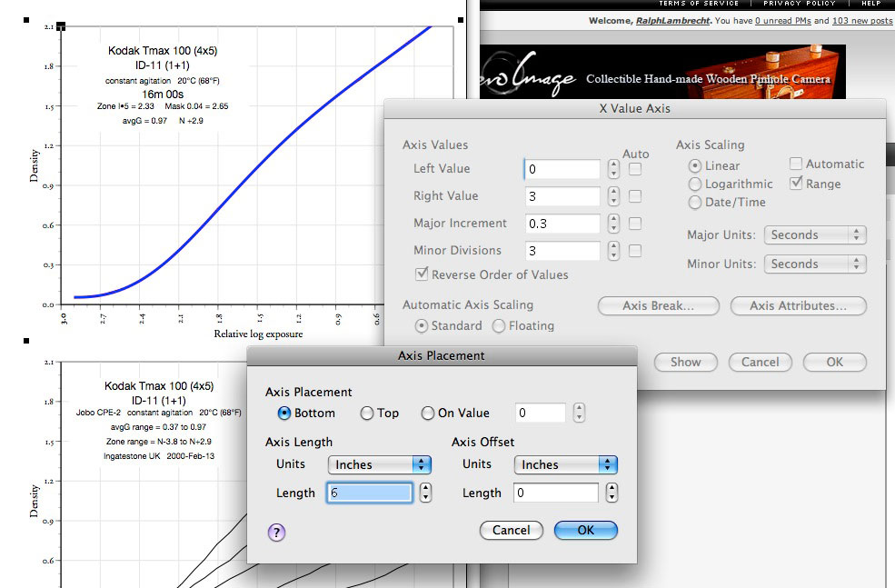Click the Axis Offset Length input field

click(x=556, y=493)
